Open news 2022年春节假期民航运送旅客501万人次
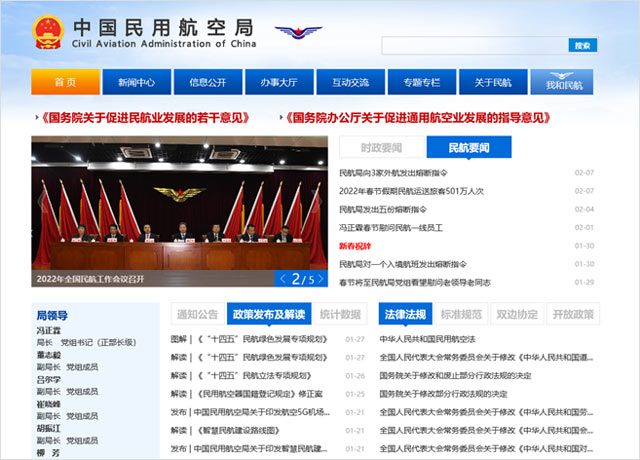640x460 pixels. (411, 191)
